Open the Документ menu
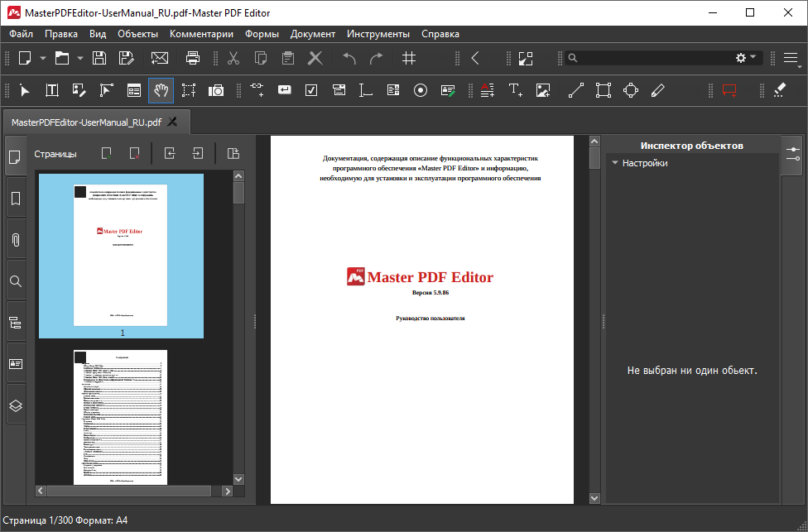 (x=313, y=34)
